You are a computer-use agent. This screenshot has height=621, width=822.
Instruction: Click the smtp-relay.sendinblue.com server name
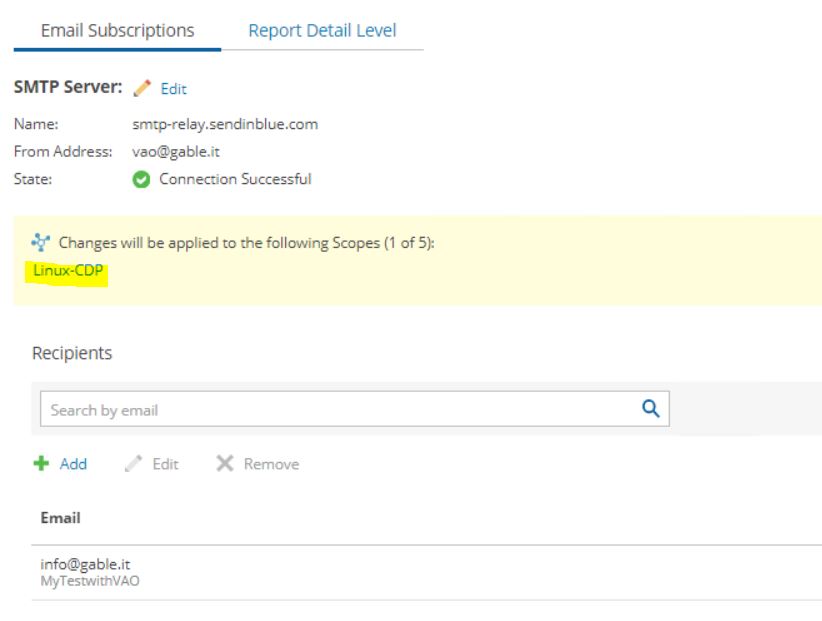225,124
